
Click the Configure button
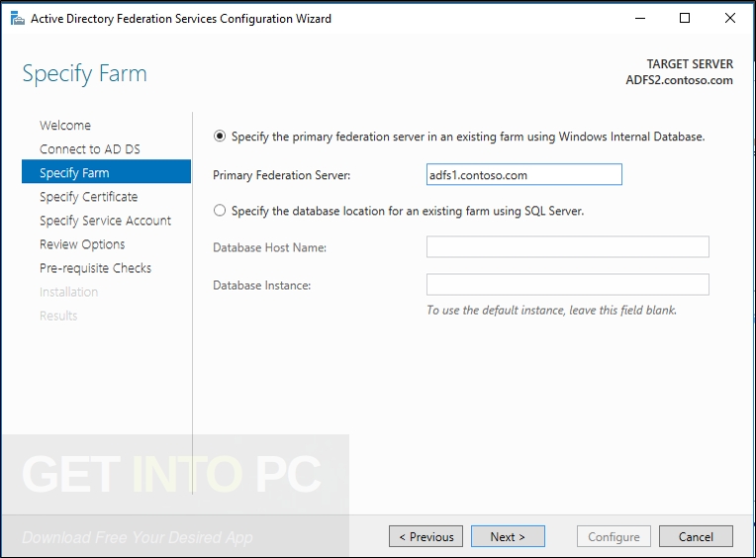point(614,536)
